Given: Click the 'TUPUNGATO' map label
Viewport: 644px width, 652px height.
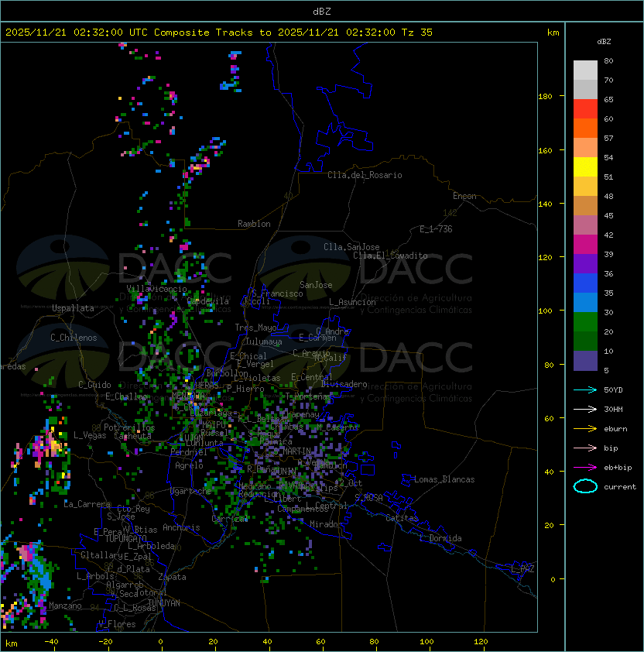Looking at the screenshot, I should click(x=125, y=539).
